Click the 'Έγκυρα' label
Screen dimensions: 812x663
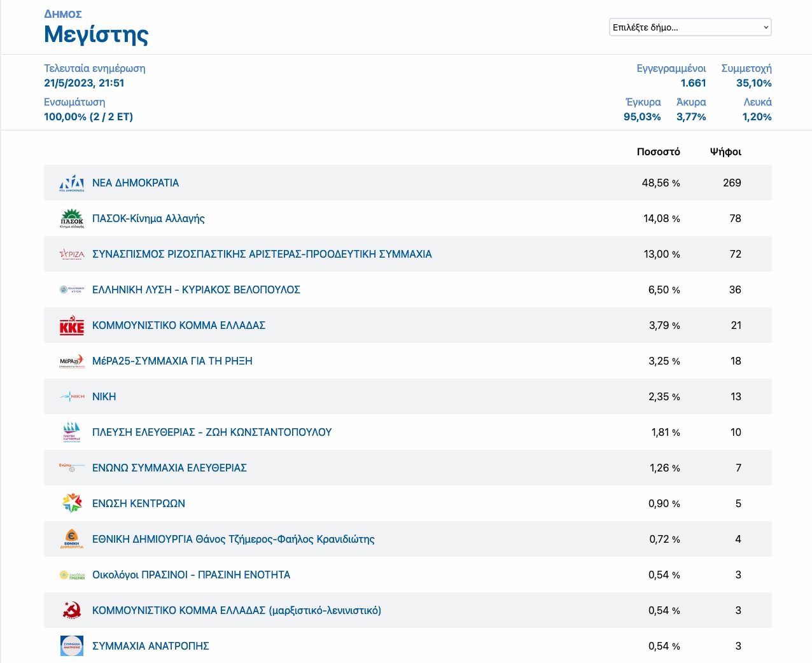(643, 102)
